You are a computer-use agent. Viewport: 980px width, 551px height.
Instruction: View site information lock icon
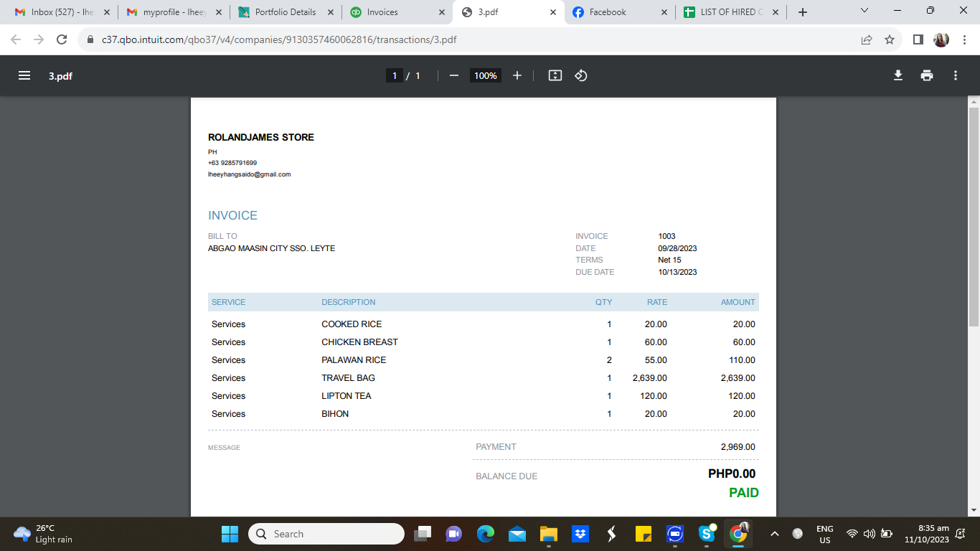click(90, 39)
